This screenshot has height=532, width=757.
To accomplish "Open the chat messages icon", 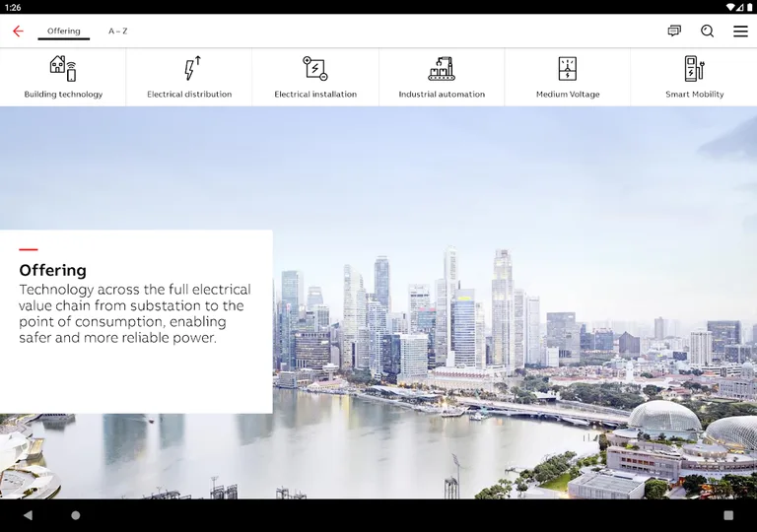I will (x=674, y=31).
